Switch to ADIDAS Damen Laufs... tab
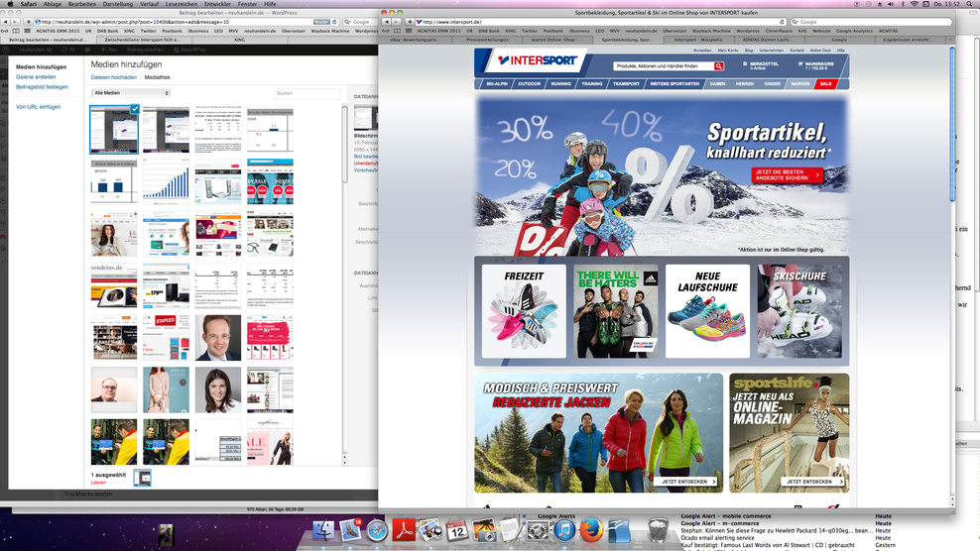The width and height of the screenshot is (980, 551). click(768, 40)
